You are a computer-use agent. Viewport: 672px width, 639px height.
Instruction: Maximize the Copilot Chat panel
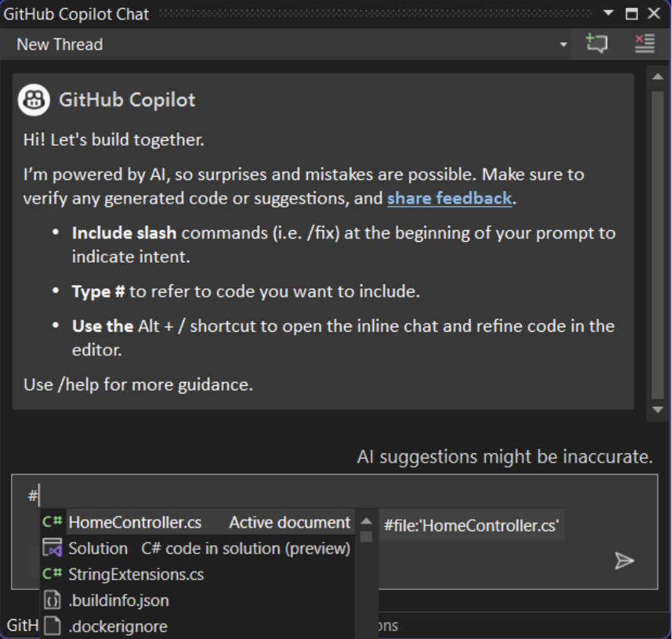pos(632,13)
